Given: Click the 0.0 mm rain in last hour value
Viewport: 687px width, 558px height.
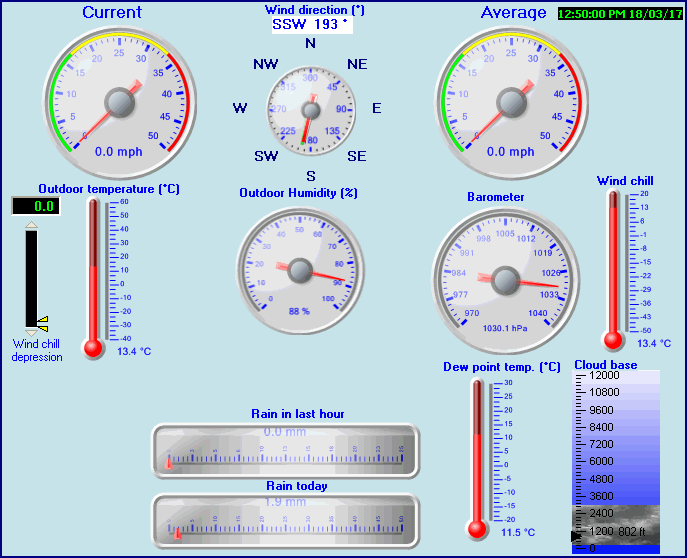Looking at the screenshot, I should point(285,432).
